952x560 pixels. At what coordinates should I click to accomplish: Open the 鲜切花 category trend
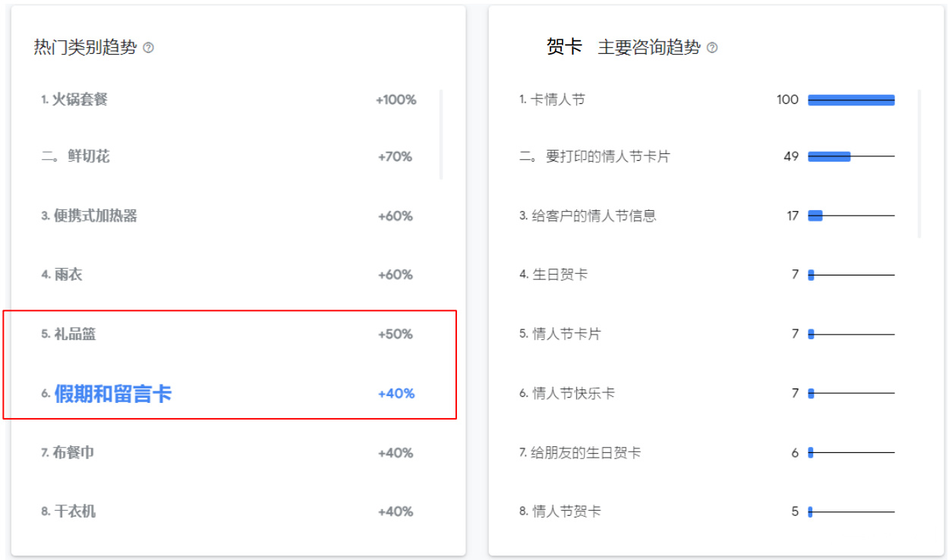(x=88, y=157)
